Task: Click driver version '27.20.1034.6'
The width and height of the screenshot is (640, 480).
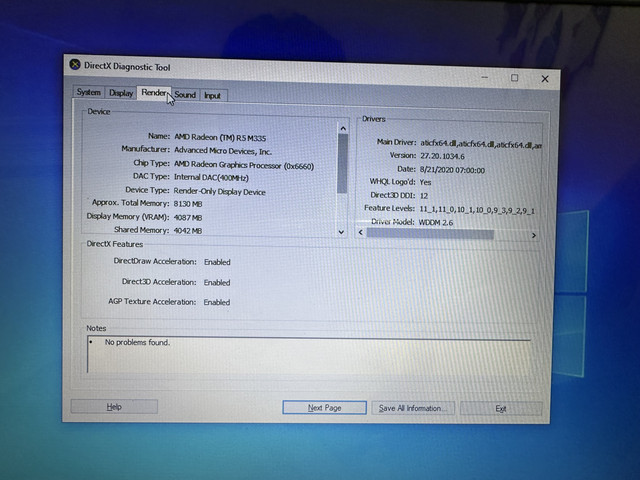Action: (442, 156)
